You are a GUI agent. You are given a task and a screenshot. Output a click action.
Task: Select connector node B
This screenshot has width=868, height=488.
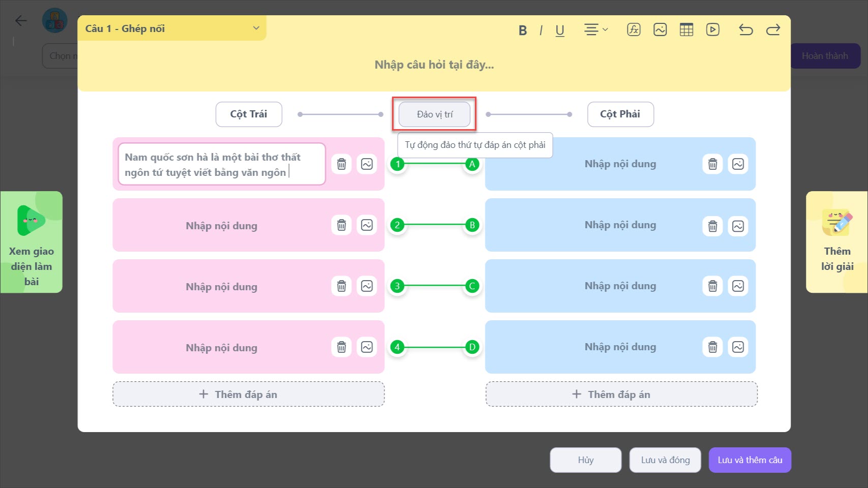(x=472, y=225)
